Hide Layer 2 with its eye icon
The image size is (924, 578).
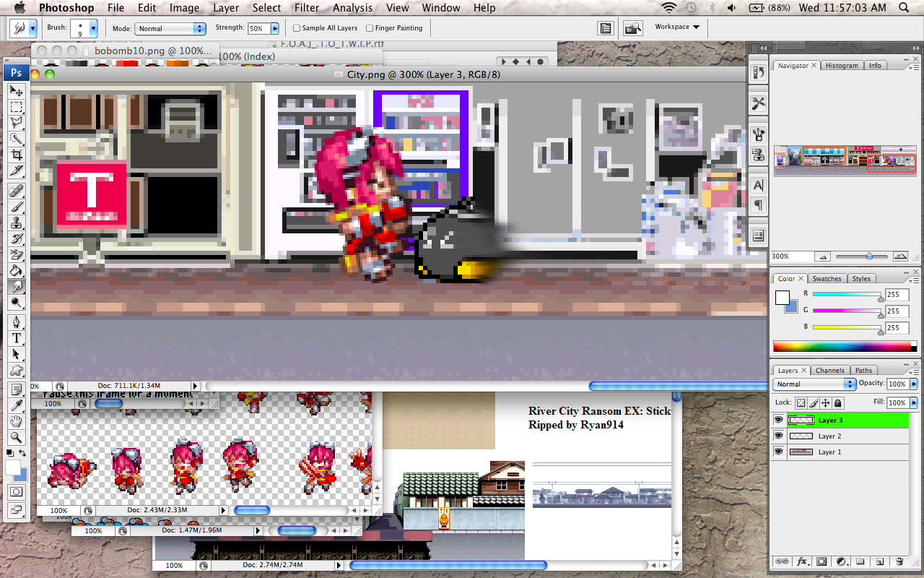pyautogui.click(x=779, y=436)
